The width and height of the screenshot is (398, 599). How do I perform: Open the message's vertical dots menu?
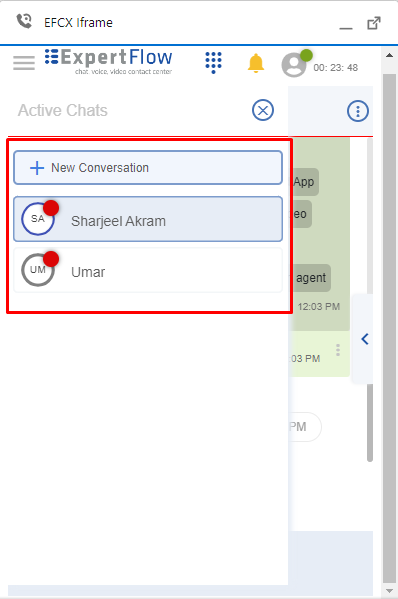click(338, 350)
